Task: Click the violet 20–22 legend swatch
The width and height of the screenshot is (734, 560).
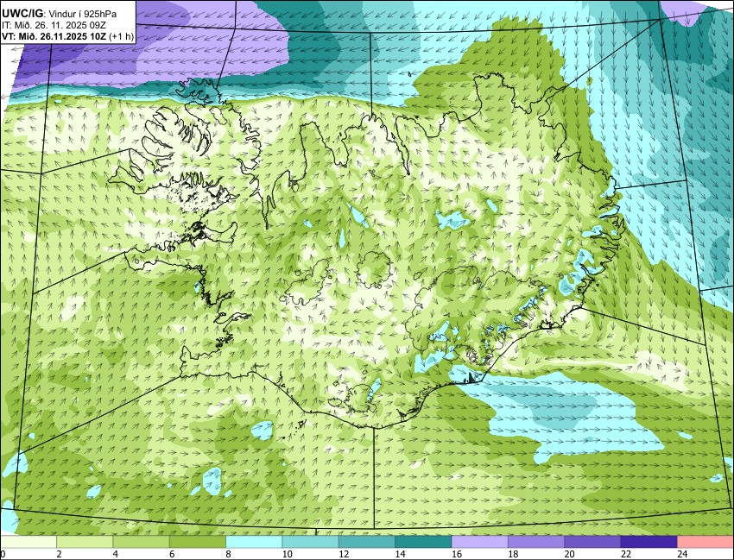Action: 592,542
